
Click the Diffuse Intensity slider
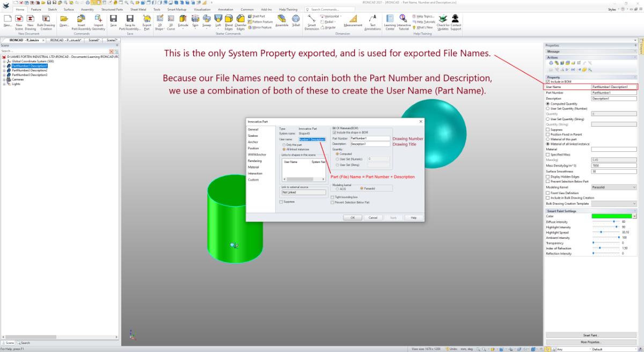click(605, 222)
